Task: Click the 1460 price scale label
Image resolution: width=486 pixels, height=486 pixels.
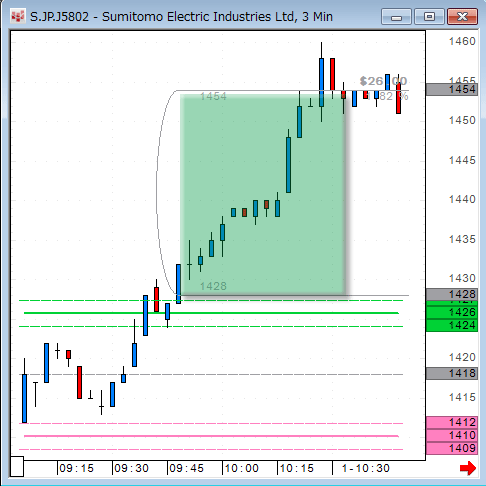Action: point(462,41)
